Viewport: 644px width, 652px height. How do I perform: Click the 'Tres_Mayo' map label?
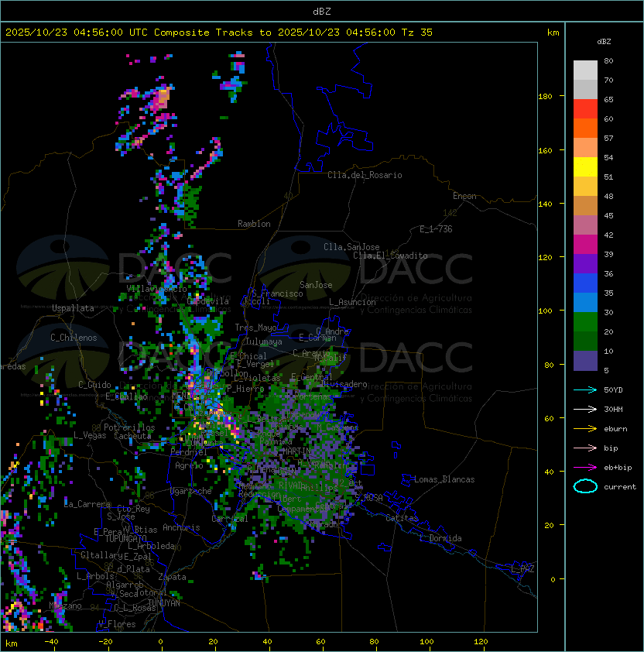(255, 328)
